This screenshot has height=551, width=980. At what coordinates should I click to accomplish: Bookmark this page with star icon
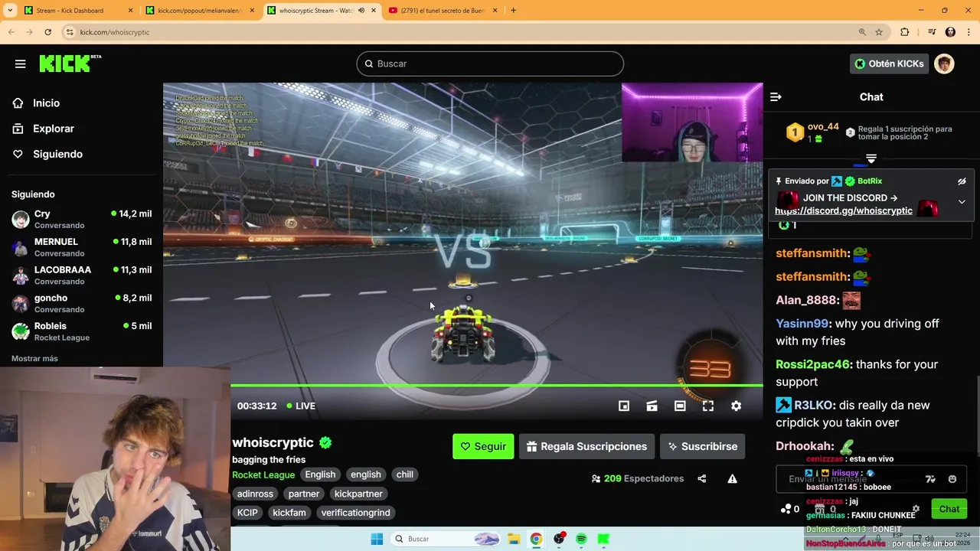879,32
